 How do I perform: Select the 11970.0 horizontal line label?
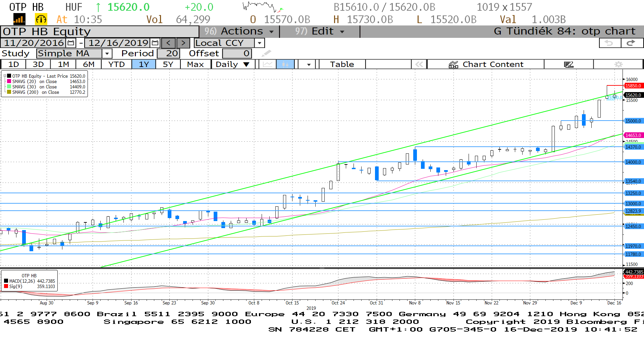tap(633, 246)
